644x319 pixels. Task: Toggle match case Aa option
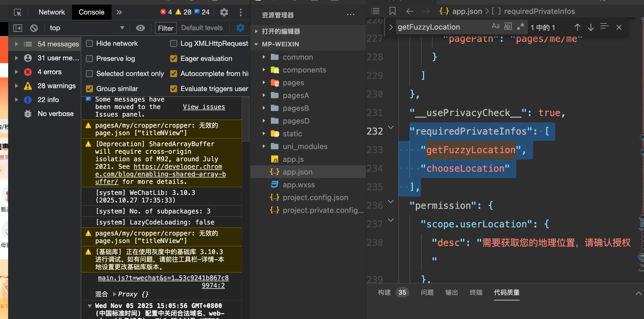[x=495, y=27]
